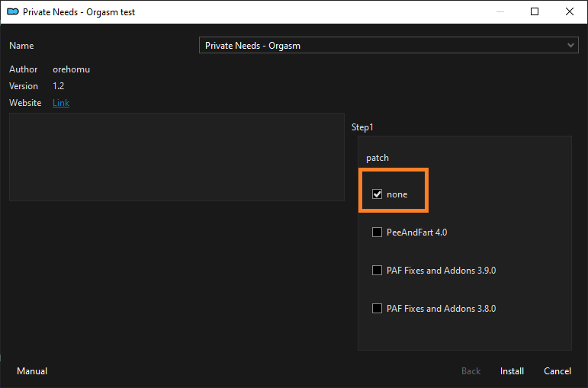Click the "patch" group heading
Screen dimensions: 588x388
pos(378,158)
